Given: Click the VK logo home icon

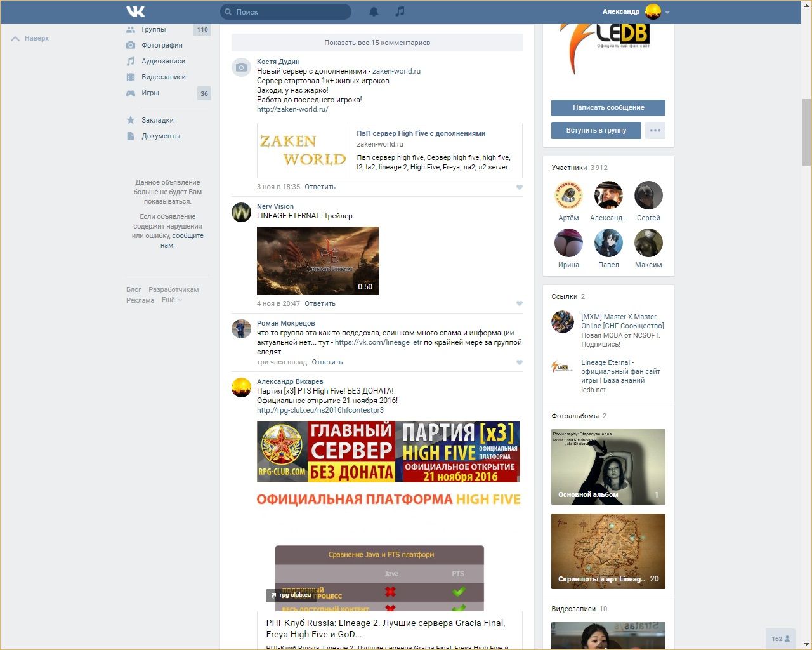Looking at the screenshot, I should (x=135, y=11).
